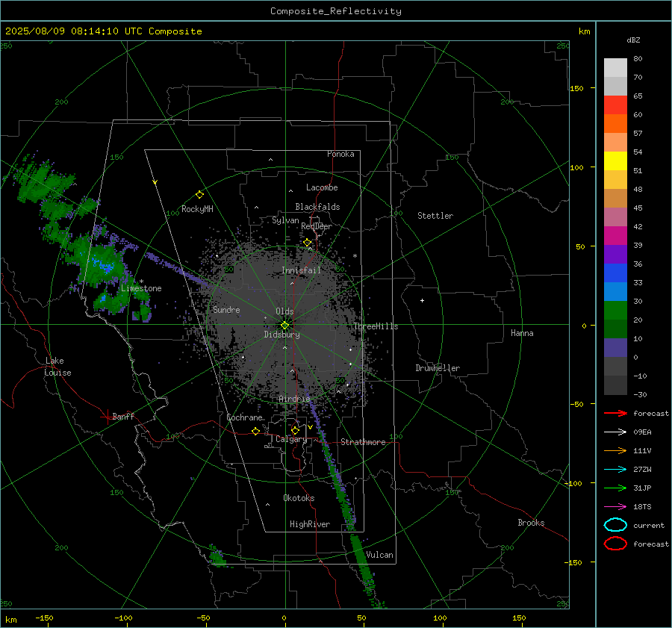672x628 pixels.
Task: Click the -150 tick on bottom km axis
Action: [44, 618]
